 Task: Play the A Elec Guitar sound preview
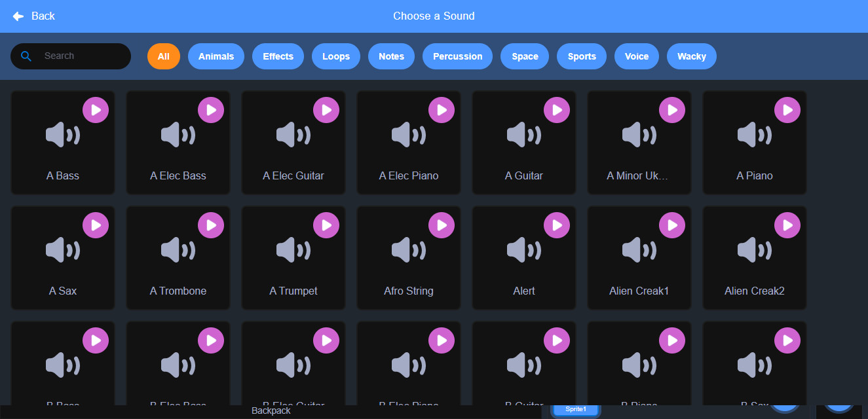coord(326,109)
